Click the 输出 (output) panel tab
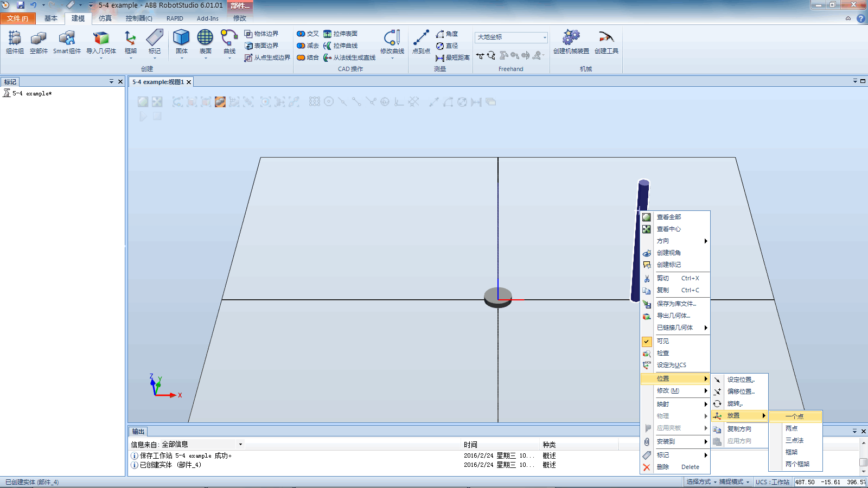This screenshot has width=868, height=488. [x=138, y=432]
